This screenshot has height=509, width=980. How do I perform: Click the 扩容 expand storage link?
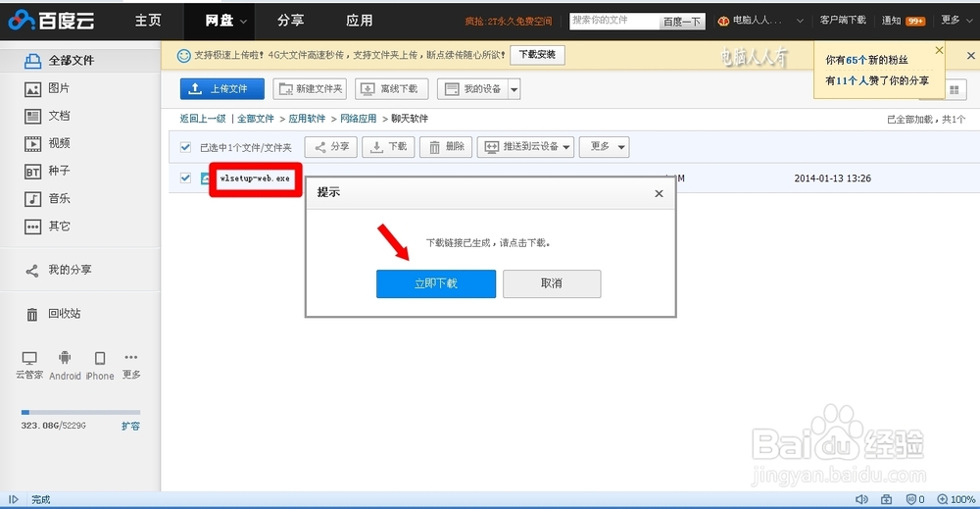(x=130, y=426)
